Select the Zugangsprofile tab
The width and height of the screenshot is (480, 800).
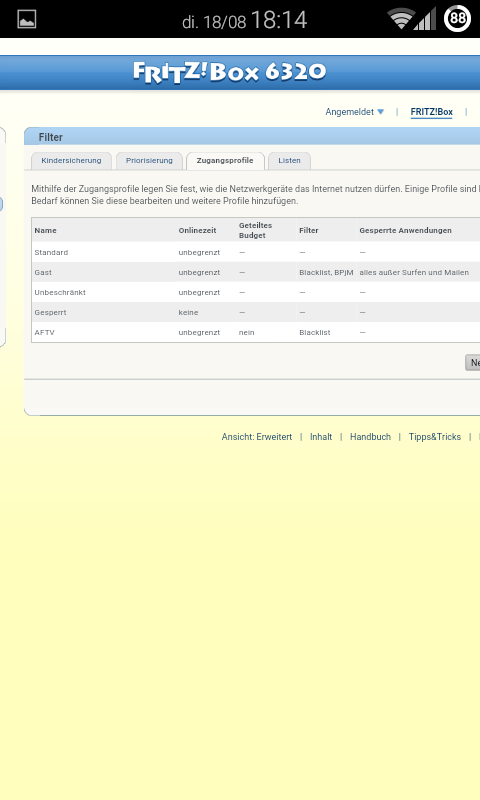coord(225,161)
